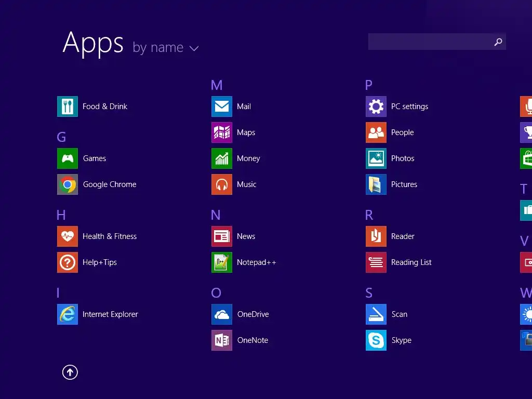Click the "Money" label

(248, 158)
